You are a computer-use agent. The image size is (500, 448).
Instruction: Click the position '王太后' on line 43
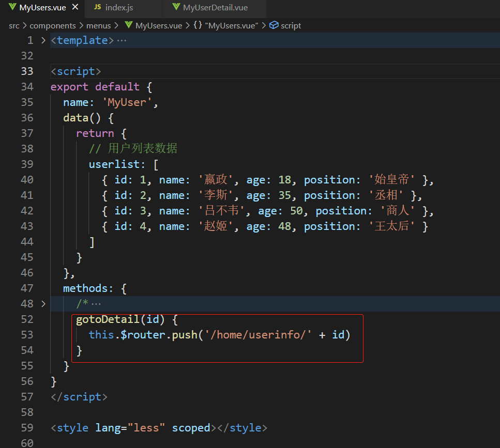coord(392,226)
